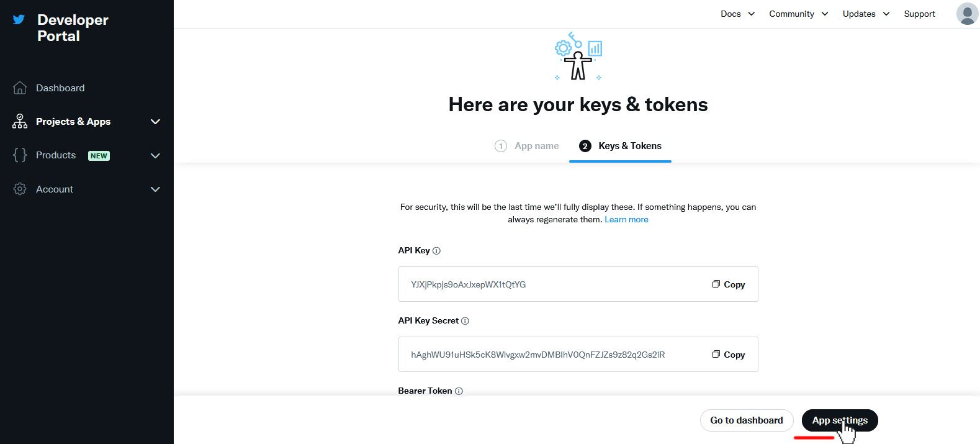Expand the Projects & Apps chevron
This screenshot has width=980, height=444.
[155, 122]
